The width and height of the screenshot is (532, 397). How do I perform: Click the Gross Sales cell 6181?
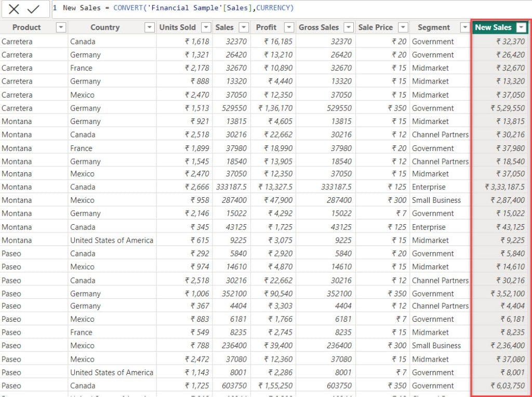point(326,319)
